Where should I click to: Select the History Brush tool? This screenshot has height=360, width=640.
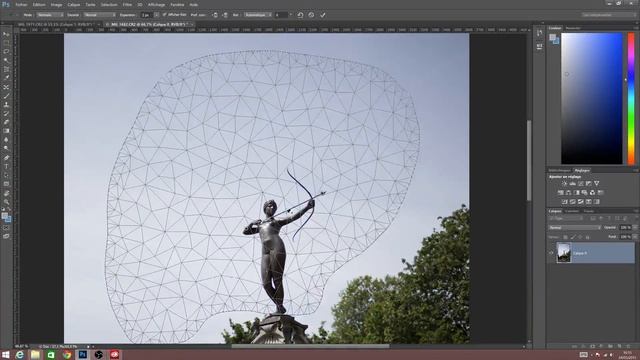[6, 113]
